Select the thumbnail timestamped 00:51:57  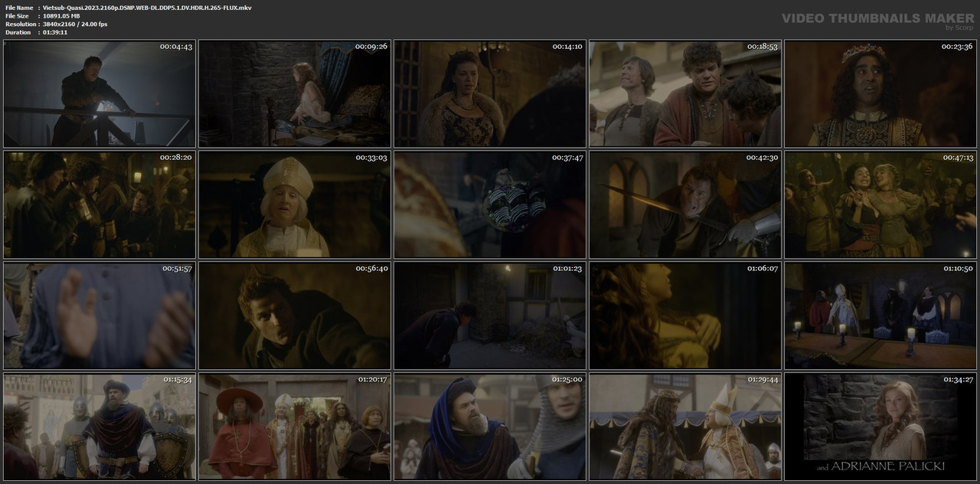point(100,316)
